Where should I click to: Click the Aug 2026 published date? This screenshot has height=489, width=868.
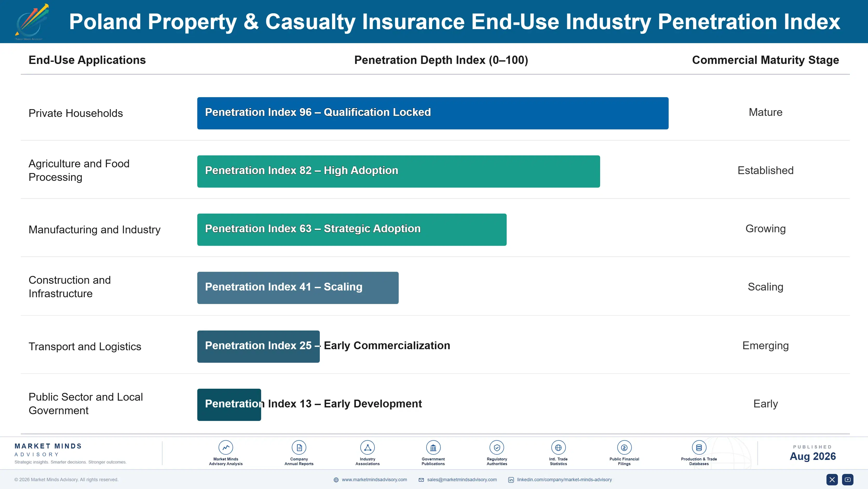[813, 456]
